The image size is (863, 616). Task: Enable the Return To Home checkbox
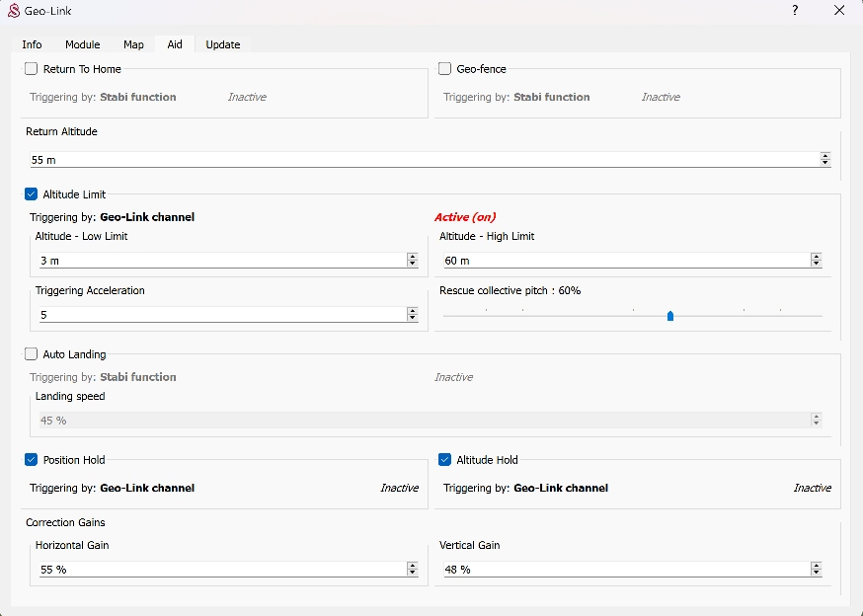pyautogui.click(x=32, y=69)
